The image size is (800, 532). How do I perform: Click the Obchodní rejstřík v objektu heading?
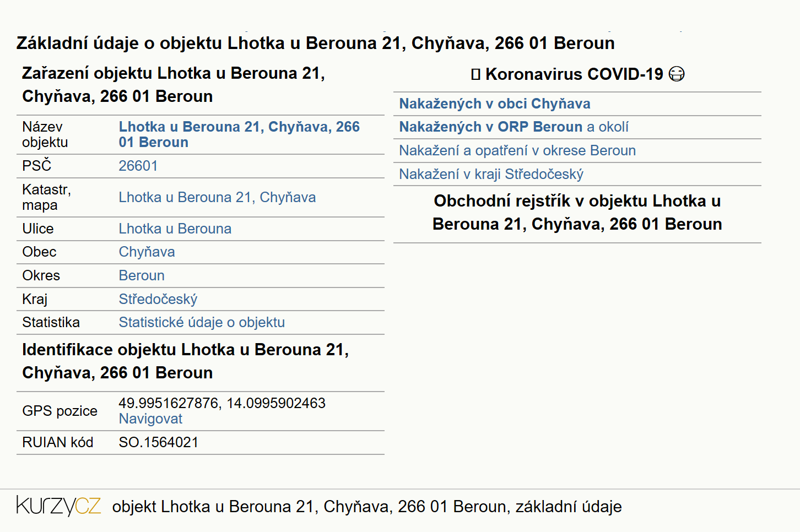(x=577, y=213)
